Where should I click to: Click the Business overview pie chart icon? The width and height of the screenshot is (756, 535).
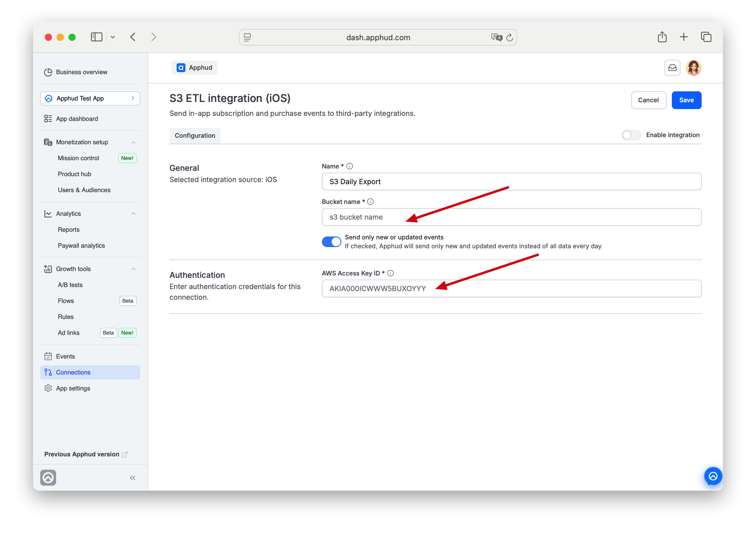point(48,72)
